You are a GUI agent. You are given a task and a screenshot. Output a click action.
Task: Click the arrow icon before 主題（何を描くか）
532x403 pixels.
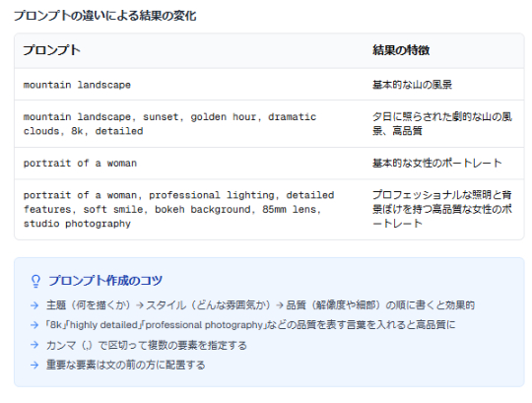pos(34,305)
